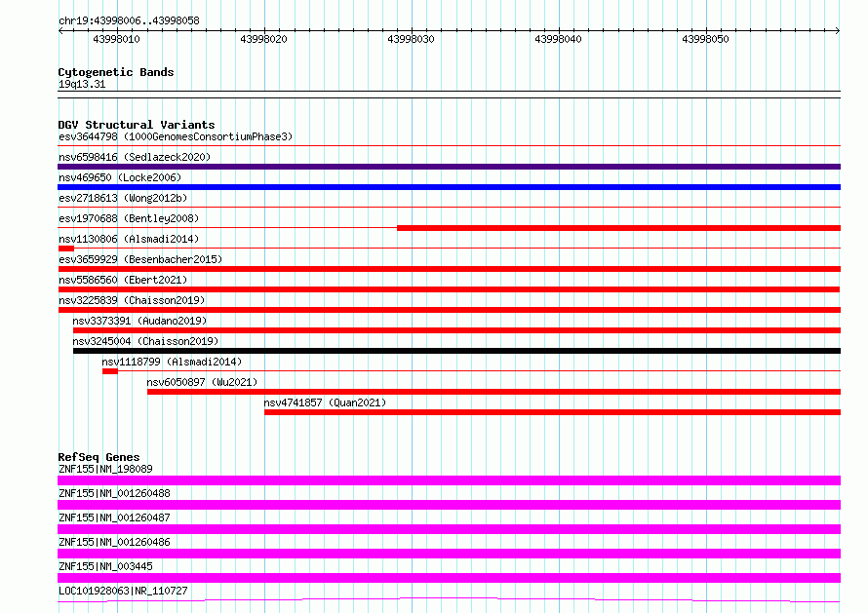Click the Cytogenetic Bands track title
868x613 pixels.
coord(116,72)
